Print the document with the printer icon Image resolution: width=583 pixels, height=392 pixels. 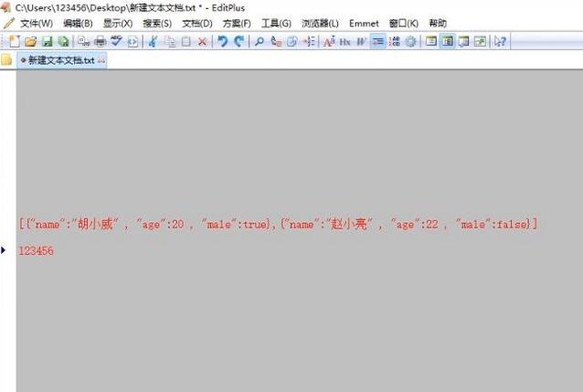click(101, 41)
